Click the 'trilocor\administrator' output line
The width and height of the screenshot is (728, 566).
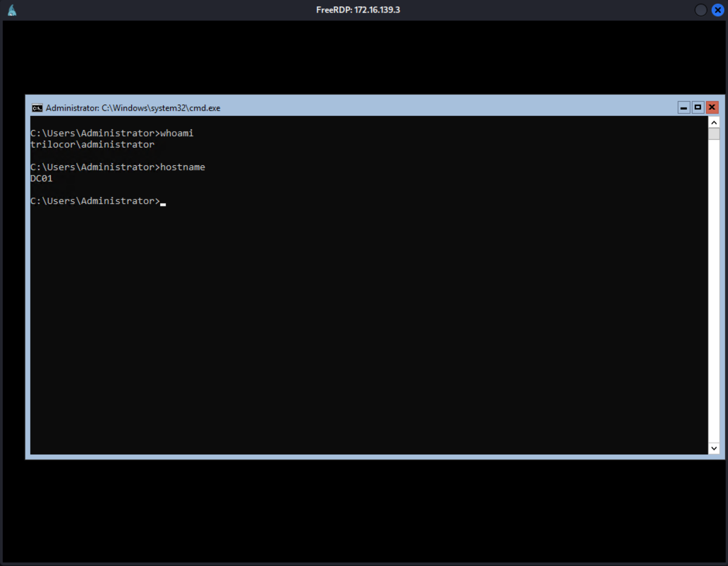click(93, 145)
